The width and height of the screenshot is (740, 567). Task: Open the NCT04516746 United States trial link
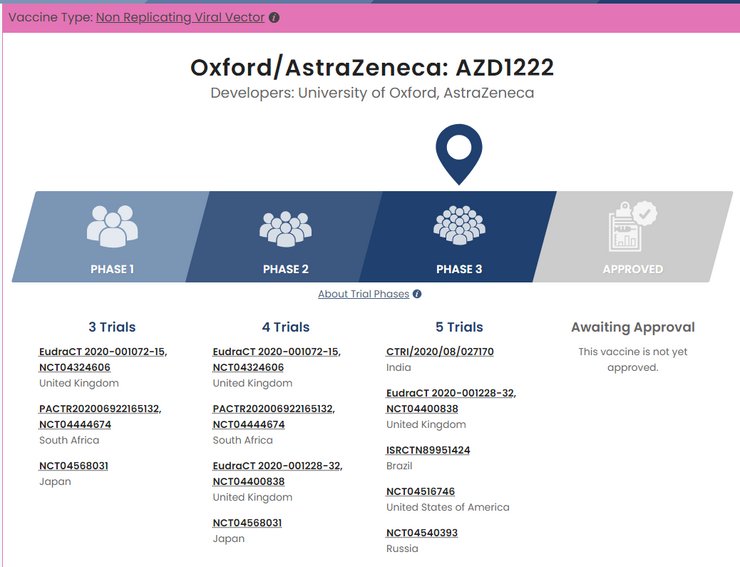click(420, 492)
